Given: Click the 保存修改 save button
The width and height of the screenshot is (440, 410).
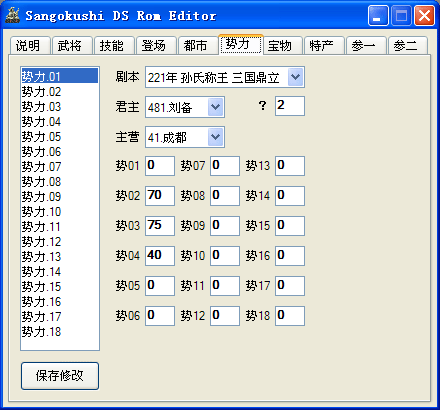Looking at the screenshot, I should click(60, 376).
